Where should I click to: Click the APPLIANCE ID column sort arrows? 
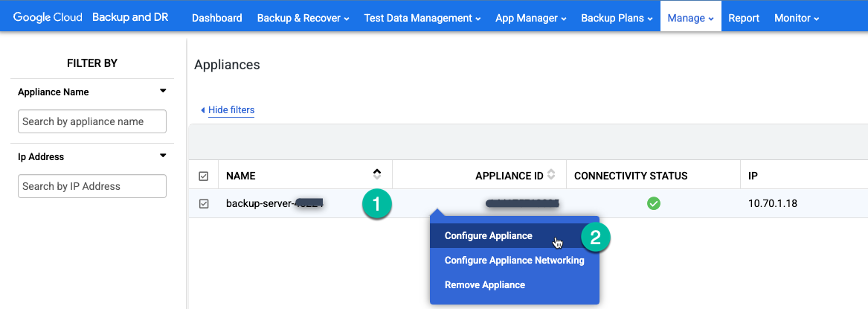pos(551,176)
